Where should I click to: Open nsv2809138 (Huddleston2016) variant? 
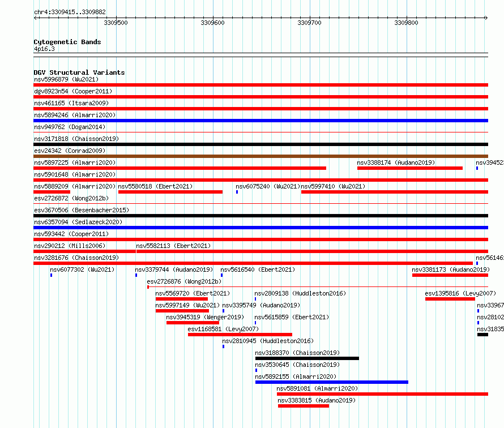click(300, 293)
